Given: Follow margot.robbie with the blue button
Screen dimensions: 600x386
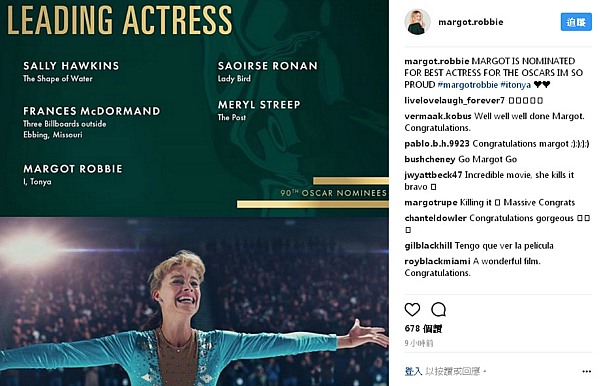Looking at the screenshot, I should pos(576,22).
